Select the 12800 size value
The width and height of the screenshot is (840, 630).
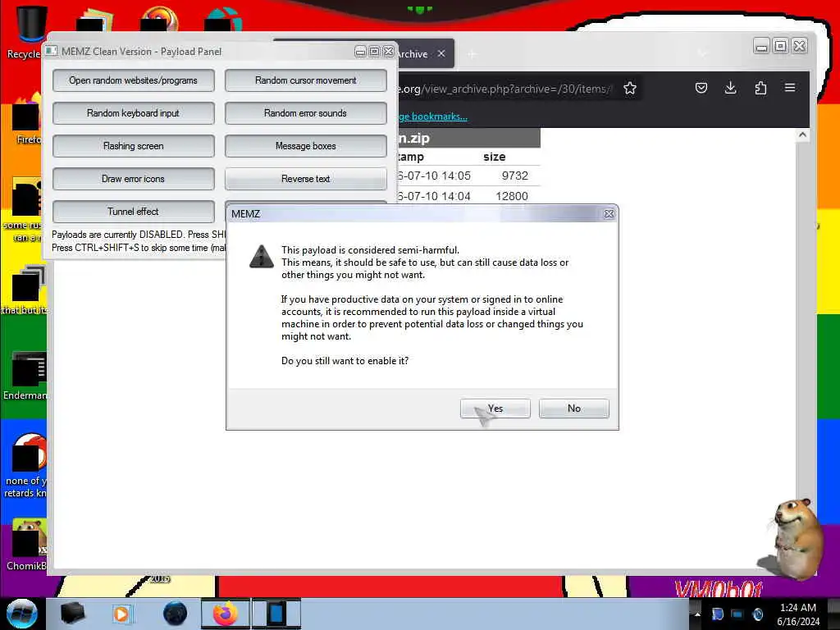[x=512, y=196]
